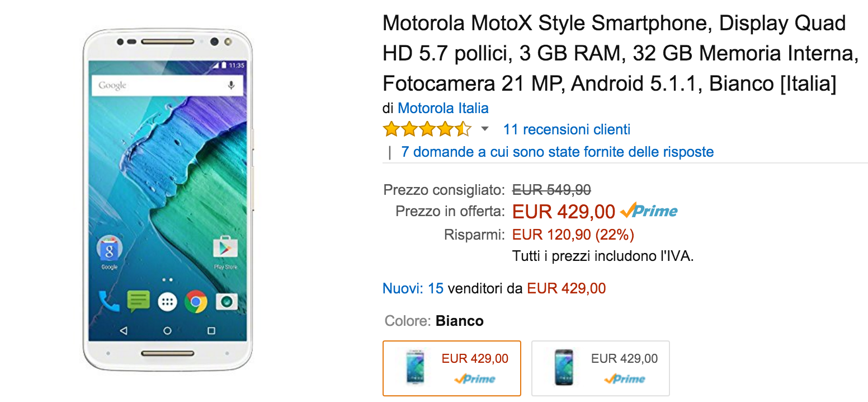Open the 7 answered questions link
868x402 pixels.
point(557,152)
